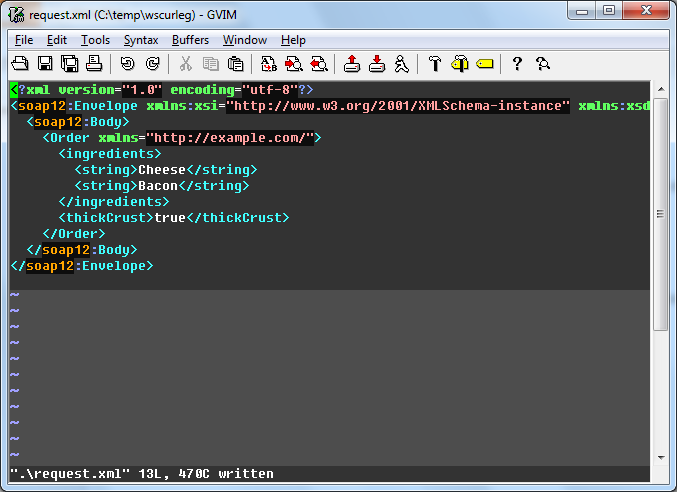Open Help with the question mark icon
The image size is (677, 492).
(517, 64)
